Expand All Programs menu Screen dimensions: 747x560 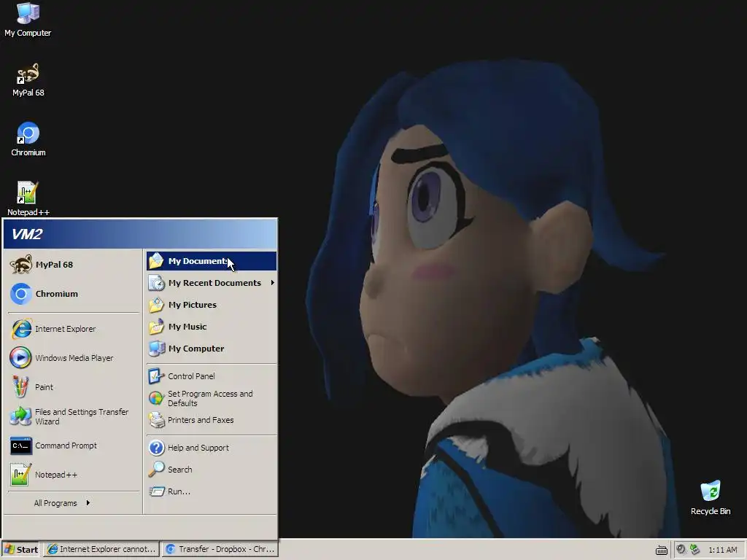[x=62, y=503]
